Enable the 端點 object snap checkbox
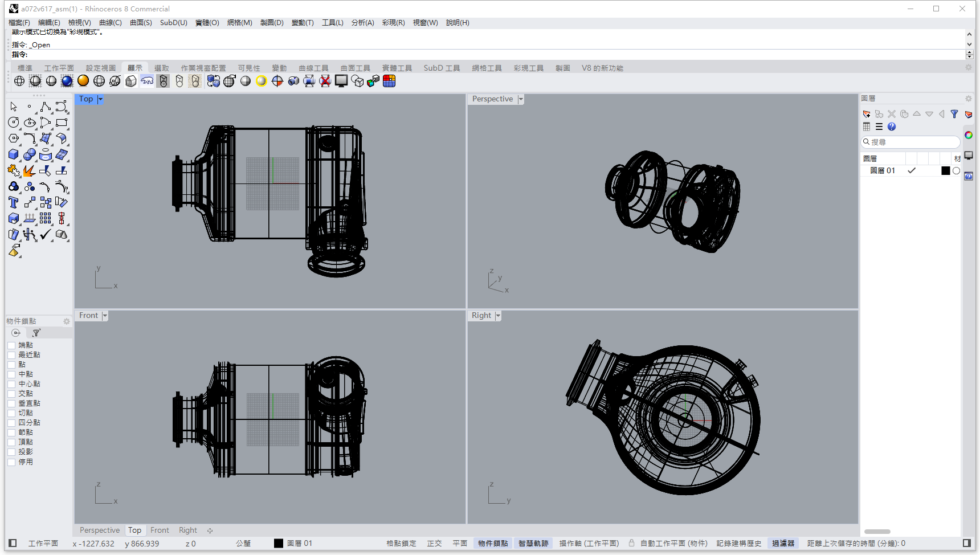Screen dimensions: 980x555 [11, 345]
